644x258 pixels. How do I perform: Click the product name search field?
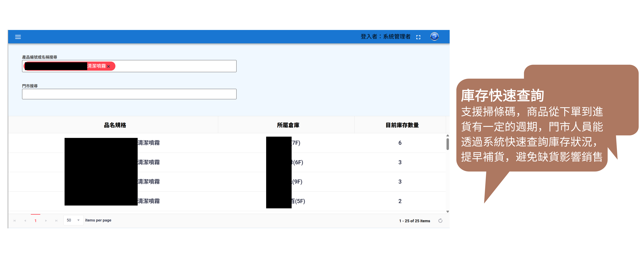pos(175,66)
